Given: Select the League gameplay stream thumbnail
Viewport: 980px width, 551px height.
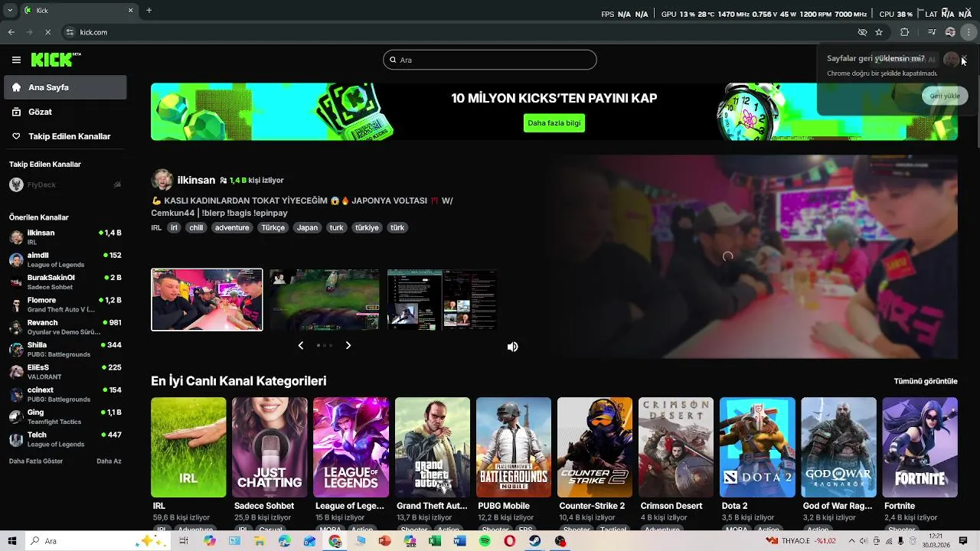Looking at the screenshot, I should (x=324, y=300).
